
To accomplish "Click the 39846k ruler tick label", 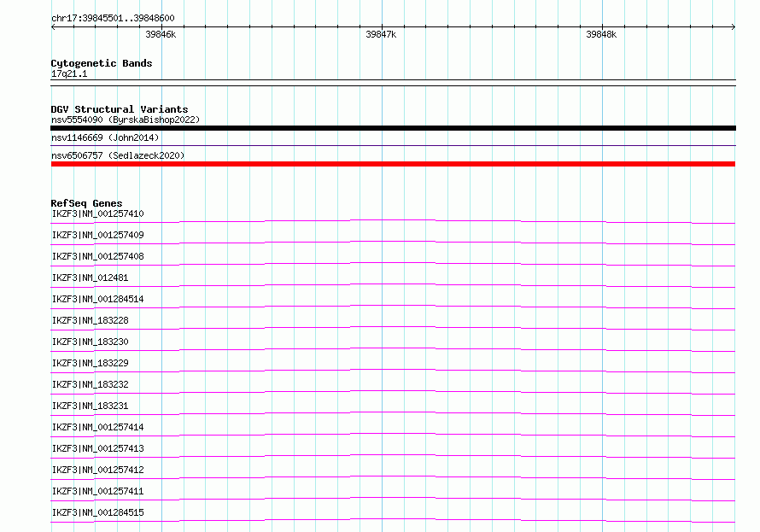I will click(x=161, y=34).
